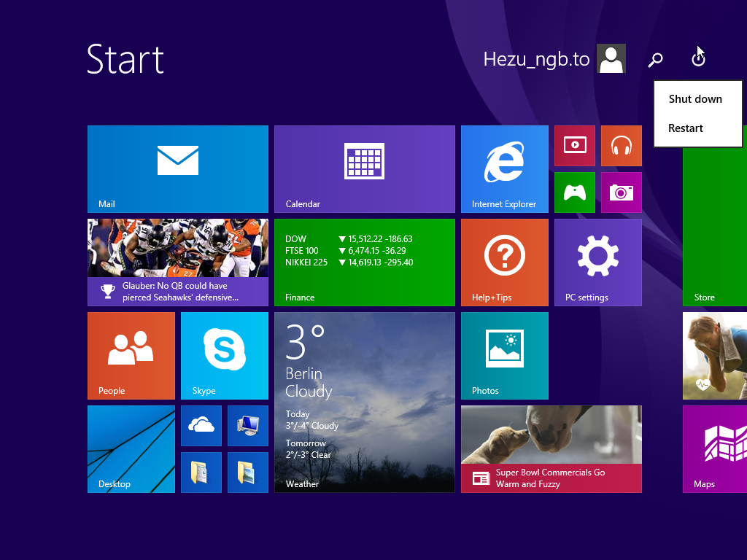
Task: Open the Help+Tips tile
Action: (504, 262)
